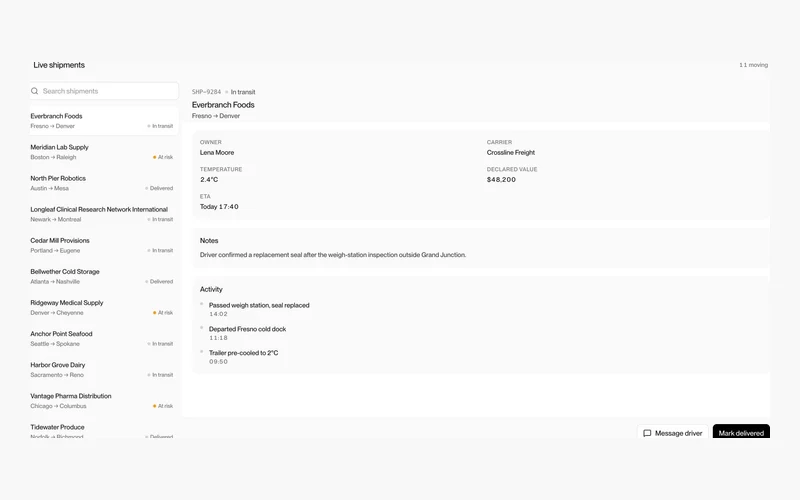The image size is (800, 500).
Task: Click the search magnifier icon
Action: tap(35, 91)
